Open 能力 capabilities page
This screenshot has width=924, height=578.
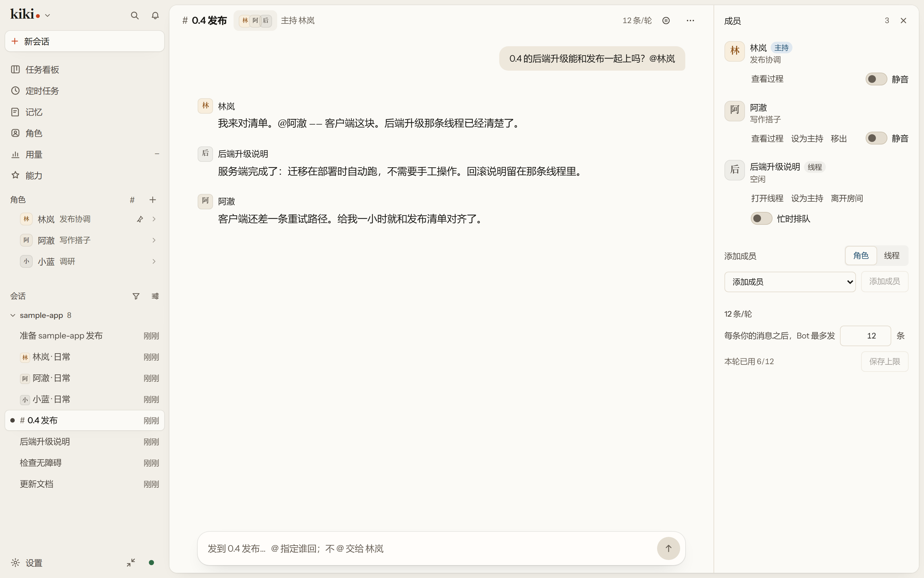(x=84, y=175)
